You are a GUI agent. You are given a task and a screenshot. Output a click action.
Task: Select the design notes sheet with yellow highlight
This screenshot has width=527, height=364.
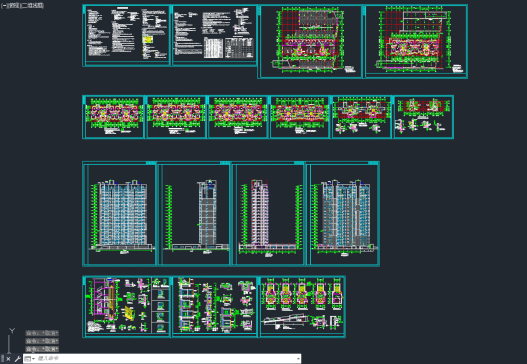[126, 35]
